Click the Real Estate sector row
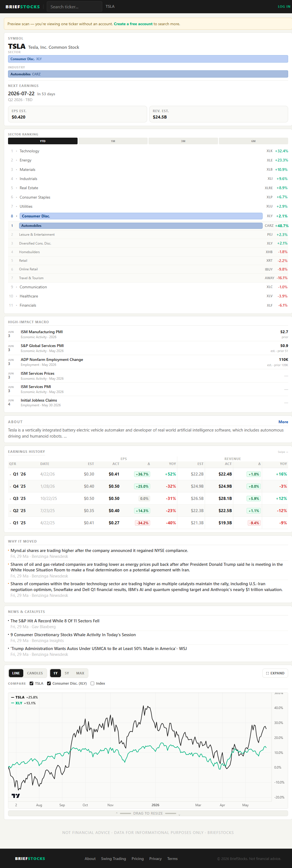Viewport: 292px width, 868px height. 148,188
